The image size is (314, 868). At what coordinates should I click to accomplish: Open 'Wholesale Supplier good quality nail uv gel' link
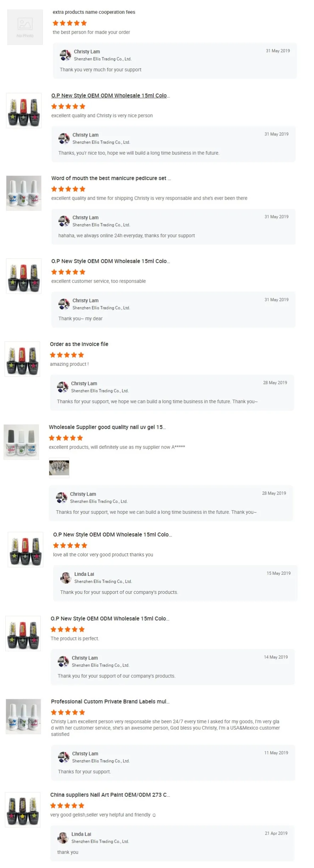click(107, 427)
